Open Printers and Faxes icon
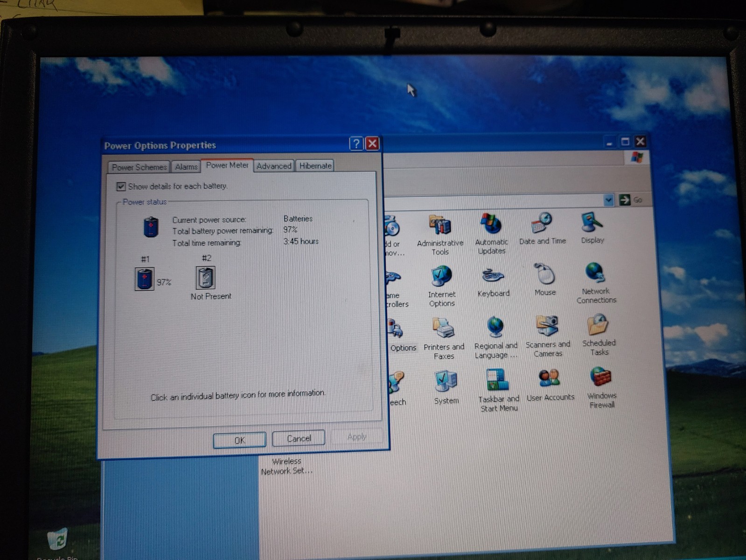 (444, 328)
